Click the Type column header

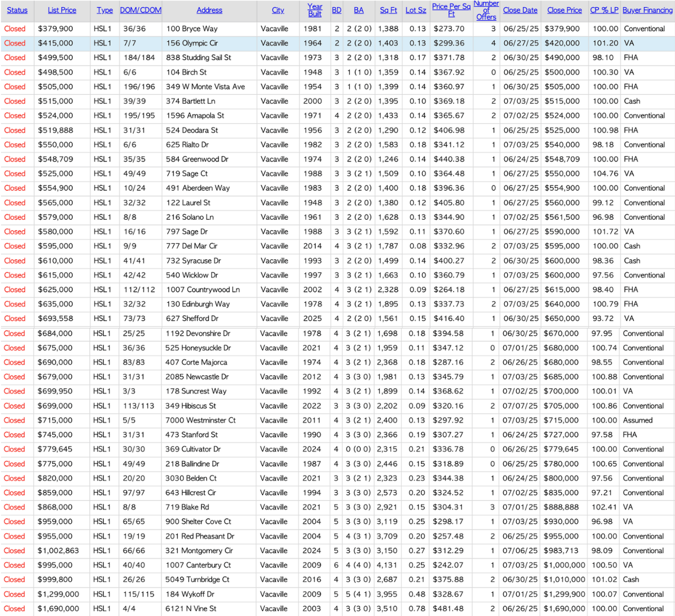104,10
